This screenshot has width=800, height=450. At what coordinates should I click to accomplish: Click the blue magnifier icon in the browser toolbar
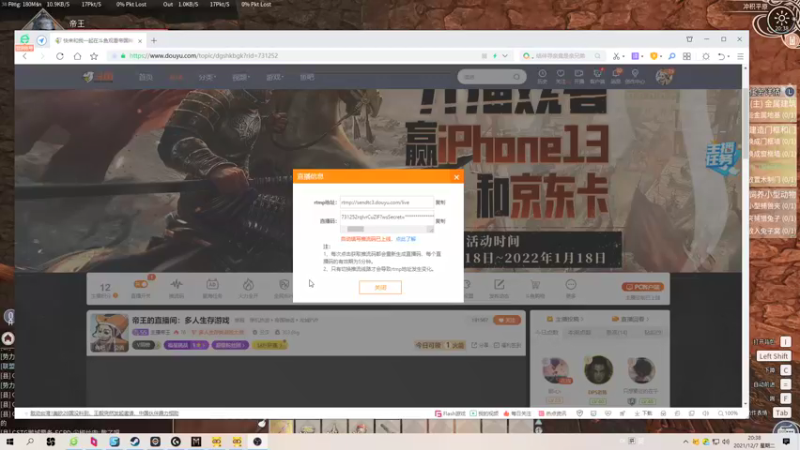point(671,56)
